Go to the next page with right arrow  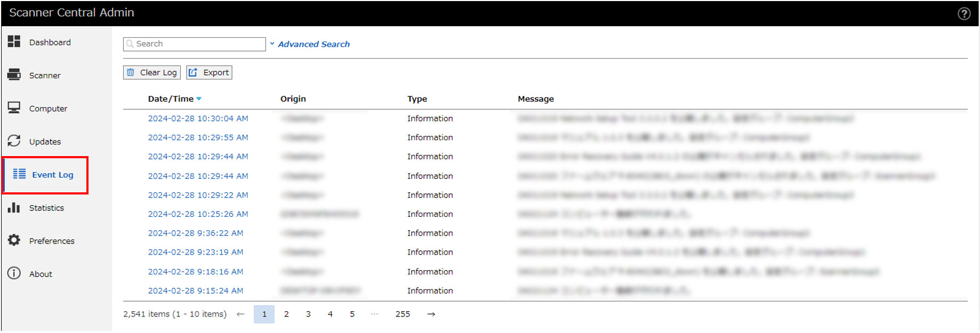click(x=431, y=314)
